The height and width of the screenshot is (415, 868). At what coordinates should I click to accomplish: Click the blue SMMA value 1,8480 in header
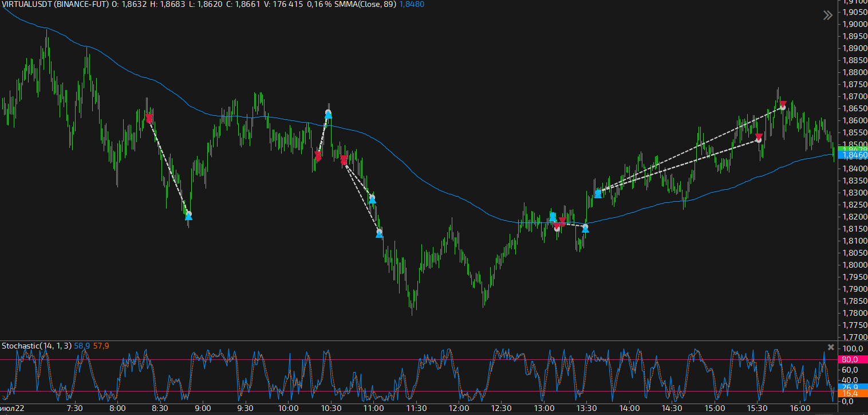click(411, 4)
